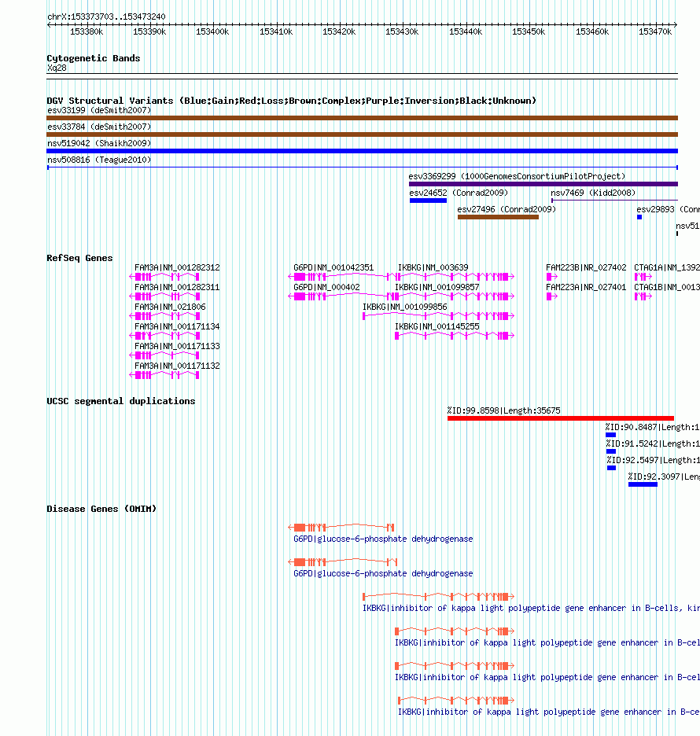Open the lower G6PD glucose-6-phosphate dehydrogenase link
Image resolution: width=700 pixels, height=736 pixels.
coord(383,573)
